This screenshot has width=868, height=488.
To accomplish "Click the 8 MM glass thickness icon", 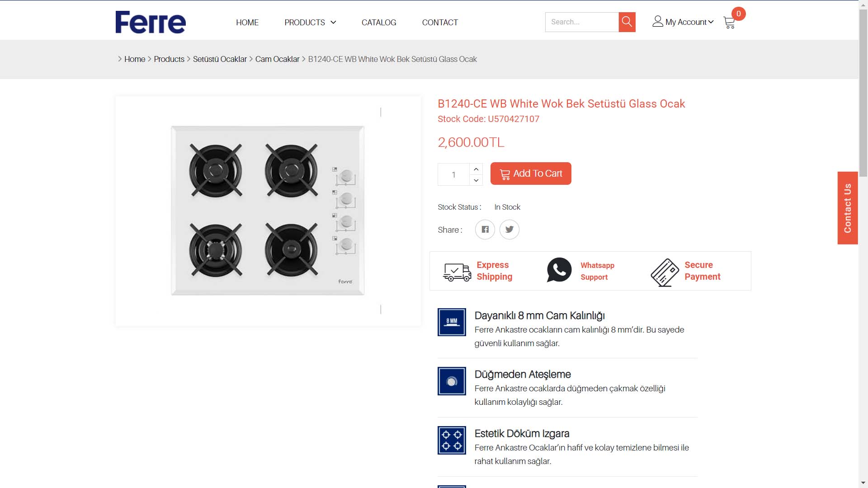I will pos(452,322).
